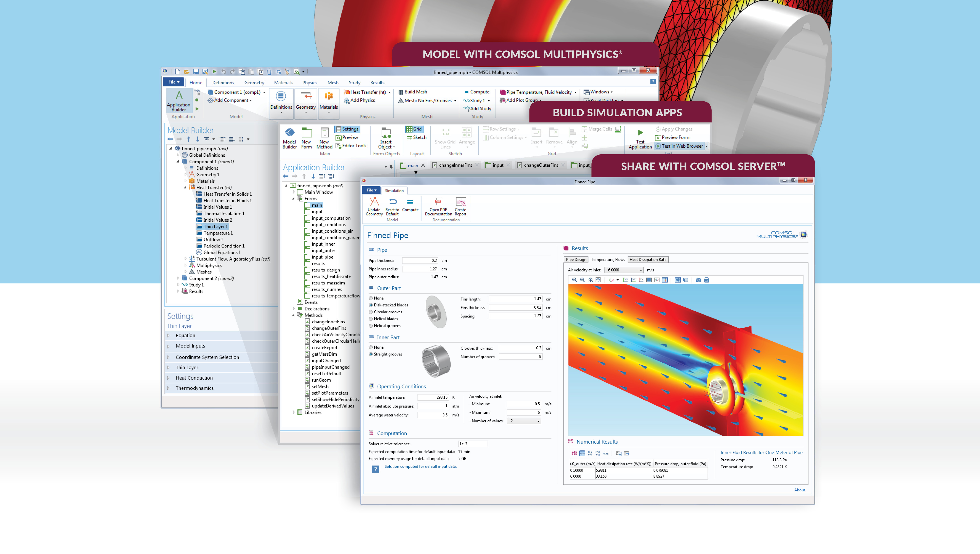Click the About link
The width and height of the screenshot is (980, 554).
point(799,490)
